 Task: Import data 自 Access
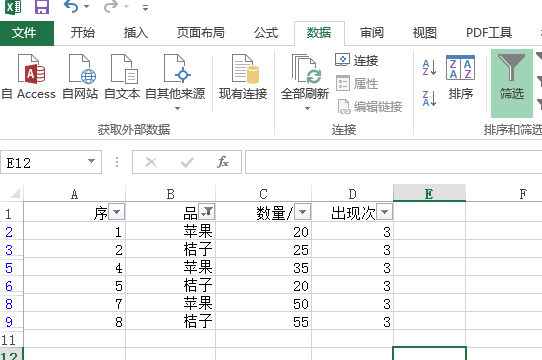[29, 77]
